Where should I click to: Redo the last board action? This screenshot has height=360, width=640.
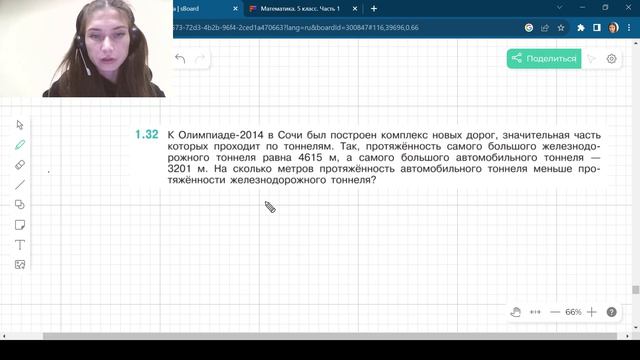point(200,59)
